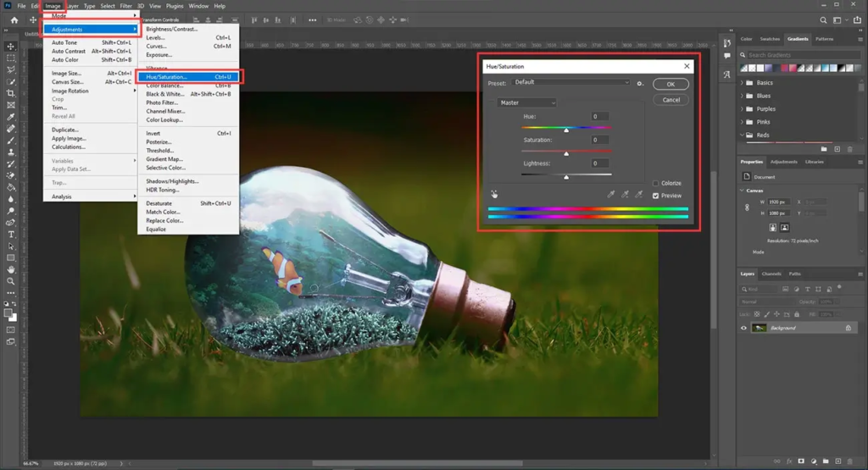Expand the Pinks gradient folder
Screen dimensions: 868x470
point(742,122)
